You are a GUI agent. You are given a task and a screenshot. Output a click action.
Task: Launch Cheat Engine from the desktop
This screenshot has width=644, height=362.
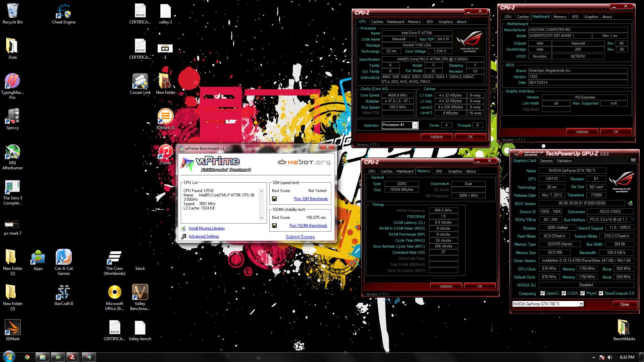[64, 13]
